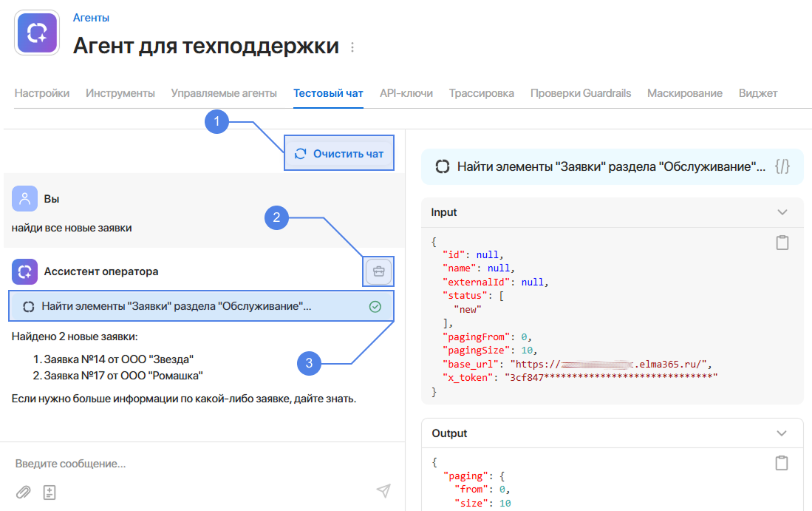Screen dimensions: 812x511
Task: Select Заявка №14 от ООО Звезда
Action: coord(119,359)
